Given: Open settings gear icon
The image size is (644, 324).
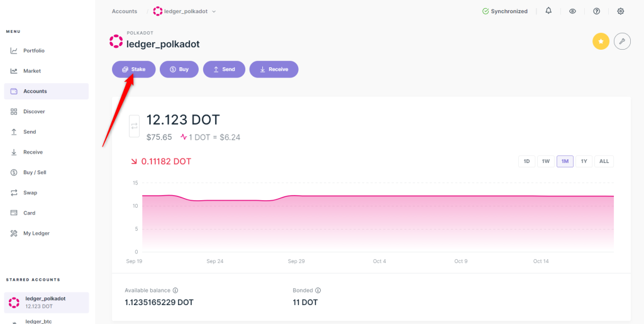Looking at the screenshot, I should pos(621,11).
